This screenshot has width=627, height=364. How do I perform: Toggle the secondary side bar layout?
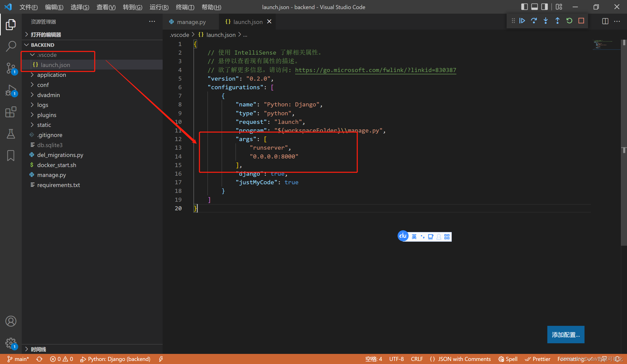pos(545,7)
